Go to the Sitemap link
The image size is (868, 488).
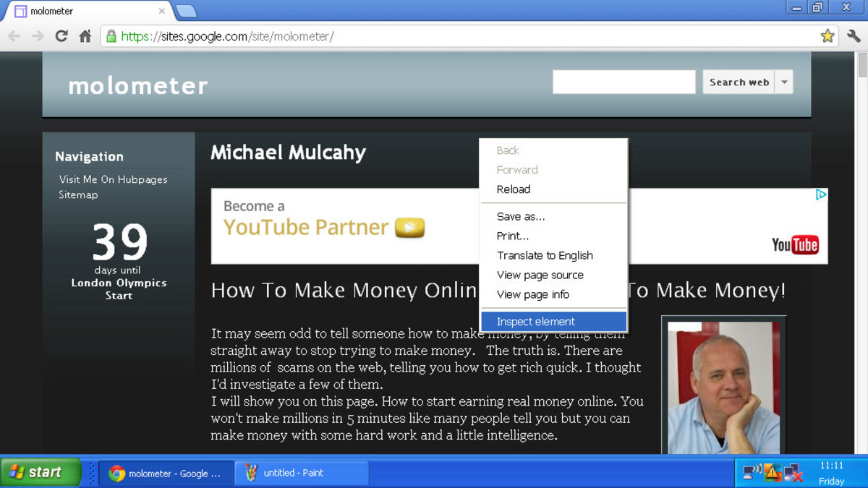coord(77,194)
